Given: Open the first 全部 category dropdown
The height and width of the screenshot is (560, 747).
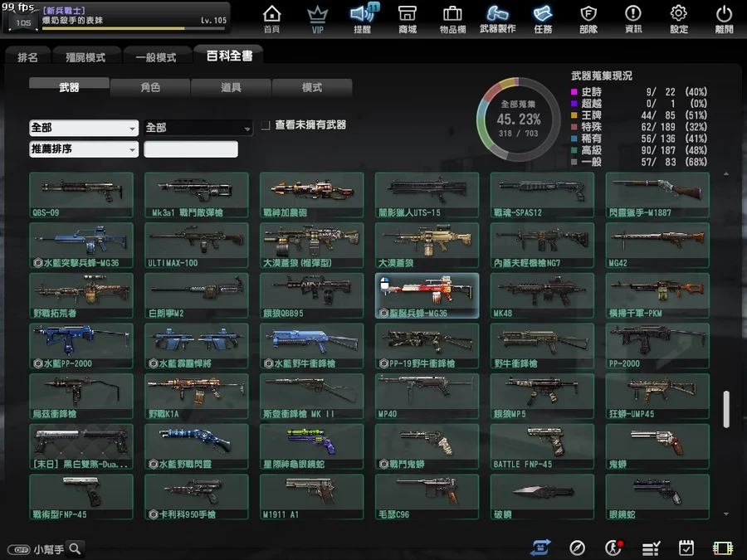Looking at the screenshot, I should [84, 128].
